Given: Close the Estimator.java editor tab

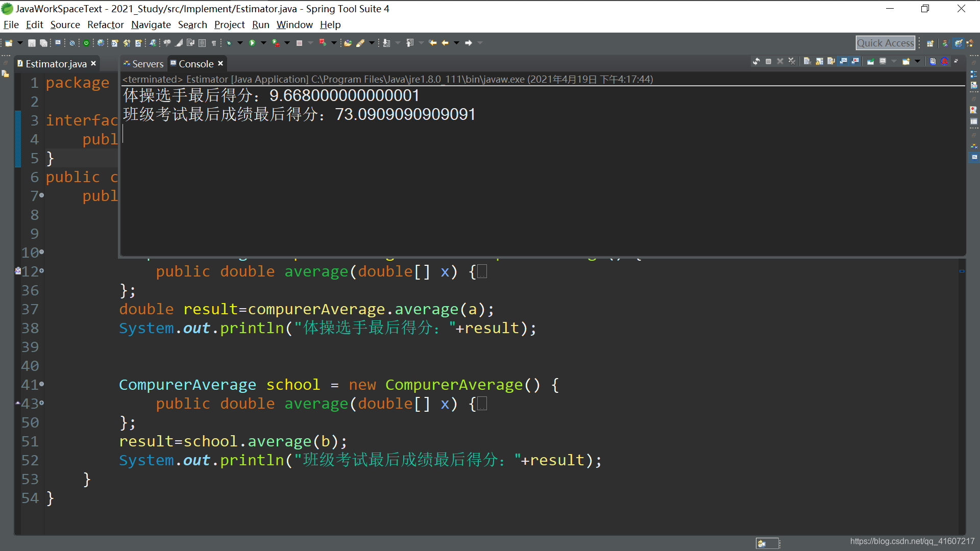Looking at the screenshot, I should tap(93, 63).
